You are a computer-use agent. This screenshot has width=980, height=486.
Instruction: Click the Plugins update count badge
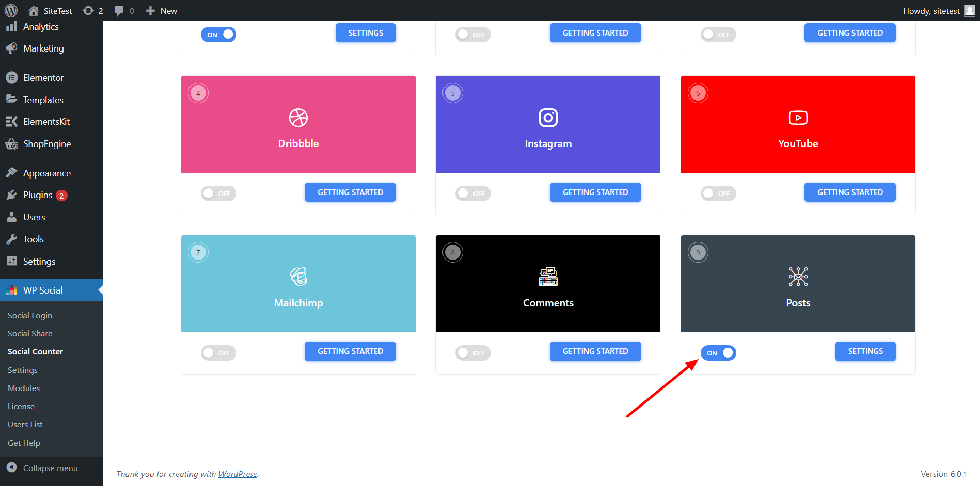[61, 196]
